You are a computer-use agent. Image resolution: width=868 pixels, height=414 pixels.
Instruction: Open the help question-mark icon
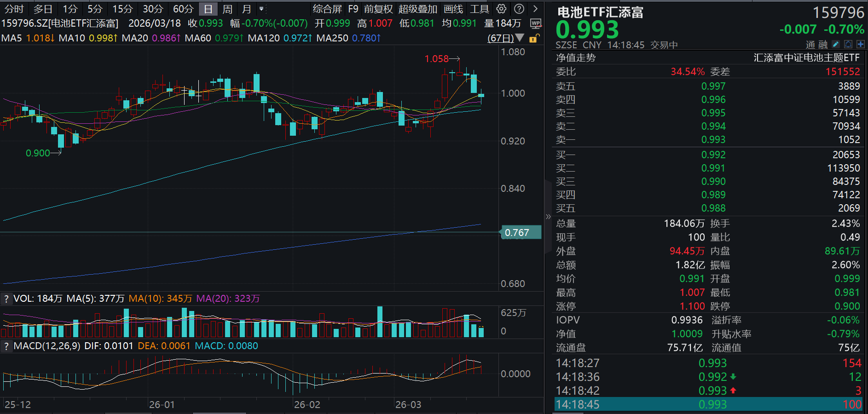pyautogui.click(x=519, y=9)
